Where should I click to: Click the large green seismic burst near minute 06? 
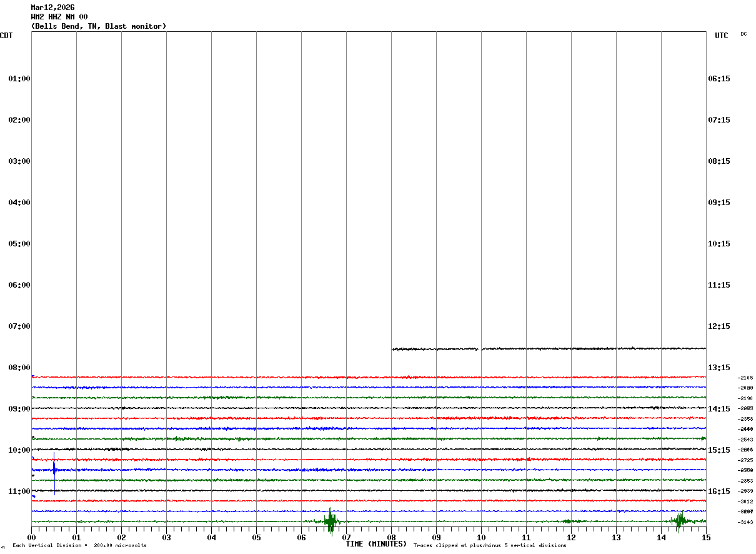(x=331, y=520)
